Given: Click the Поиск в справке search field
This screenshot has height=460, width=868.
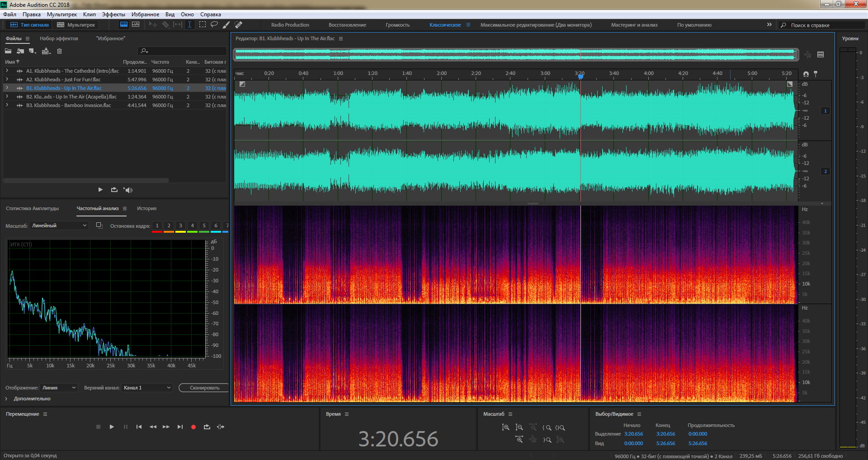Looking at the screenshot, I should click(822, 25).
